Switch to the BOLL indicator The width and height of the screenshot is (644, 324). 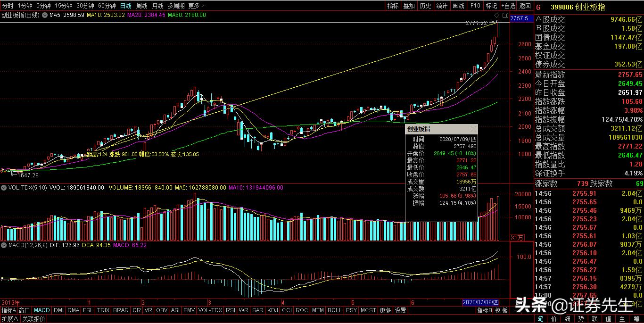pos(335,310)
